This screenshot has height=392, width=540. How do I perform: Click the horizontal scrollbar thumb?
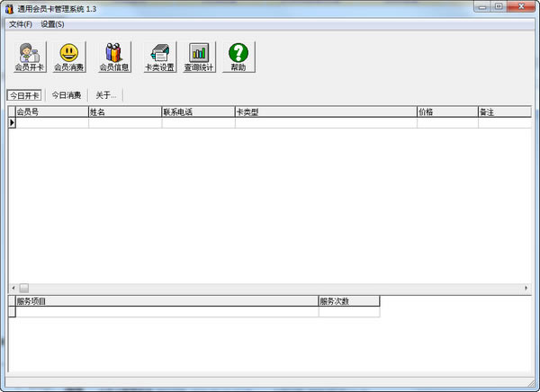(24, 288)
